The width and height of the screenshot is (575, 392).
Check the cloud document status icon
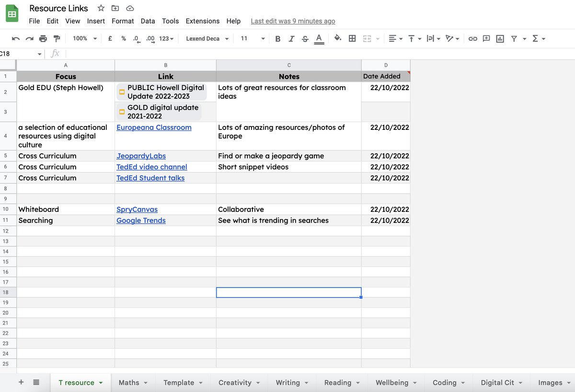(x=130, y=8)
